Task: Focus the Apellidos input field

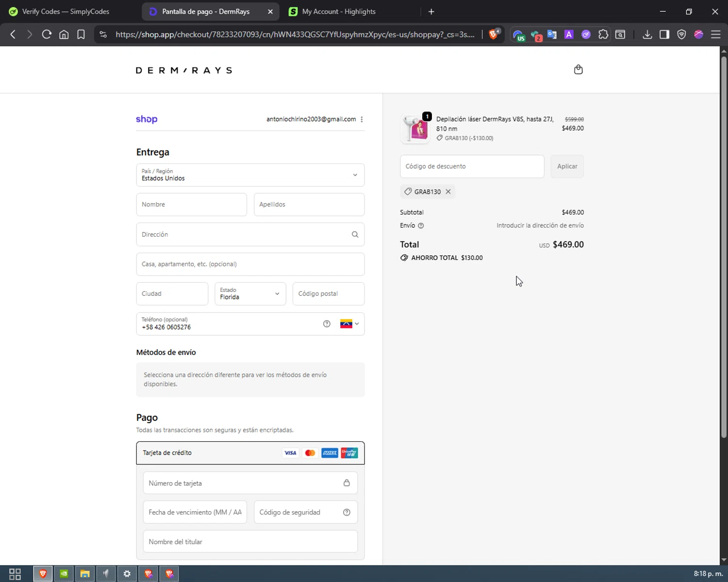Action: pyautogui.click(x=309, y=205)
